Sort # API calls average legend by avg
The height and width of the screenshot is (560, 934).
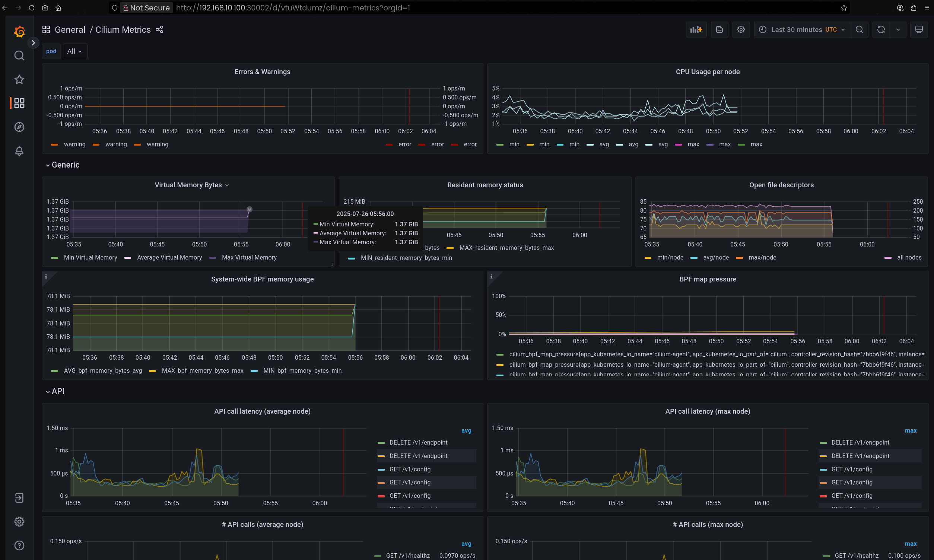click(x=466, y=544)
